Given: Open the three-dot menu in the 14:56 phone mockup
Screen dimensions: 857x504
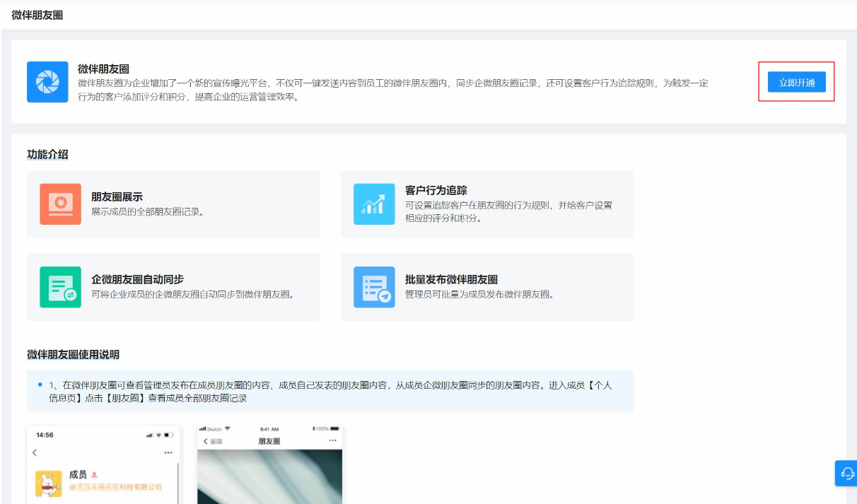Looking at the screenshot, I should click(x=168, y=452).
